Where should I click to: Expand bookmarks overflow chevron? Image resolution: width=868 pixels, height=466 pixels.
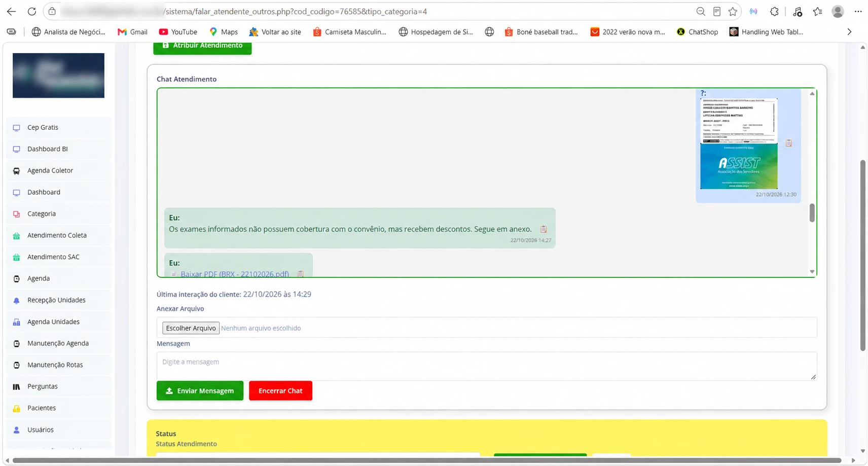[849, 32]
